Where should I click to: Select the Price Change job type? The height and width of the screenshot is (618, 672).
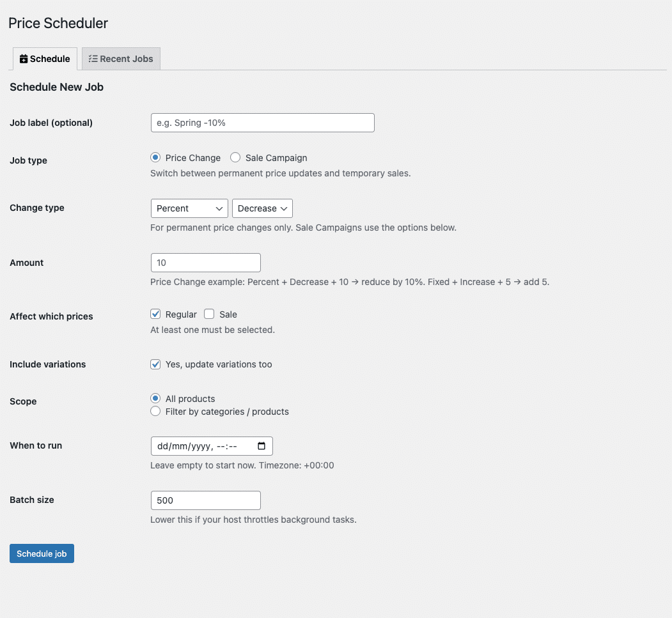(x=155, y=158)
